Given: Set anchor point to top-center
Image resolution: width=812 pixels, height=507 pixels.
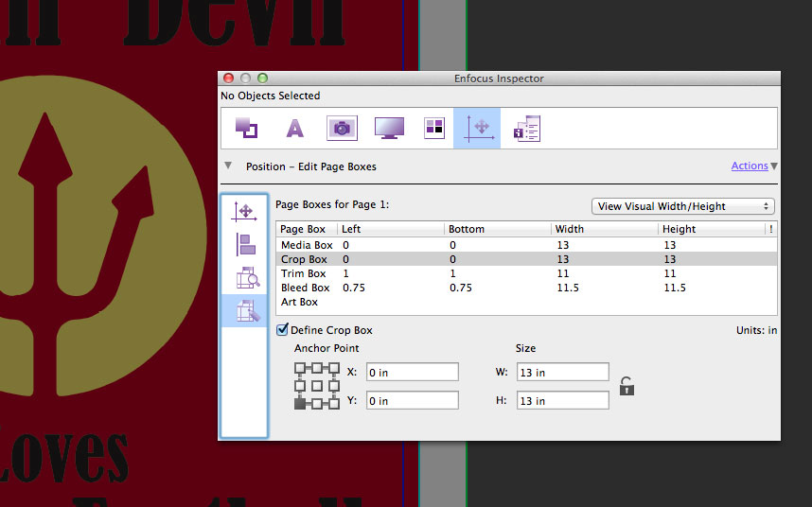Looking at the screenshot, I should pyautogui.click(x=317, y=368).
